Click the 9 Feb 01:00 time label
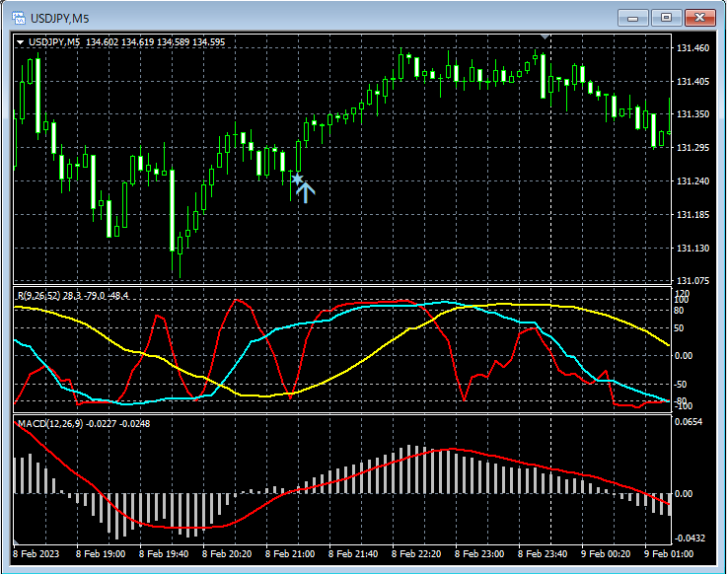This screenshot has width=728, height=574. coord(669,554)
